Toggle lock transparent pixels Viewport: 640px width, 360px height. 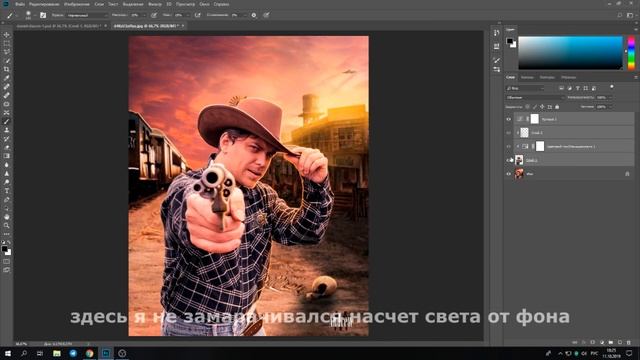tap(527, 107)
